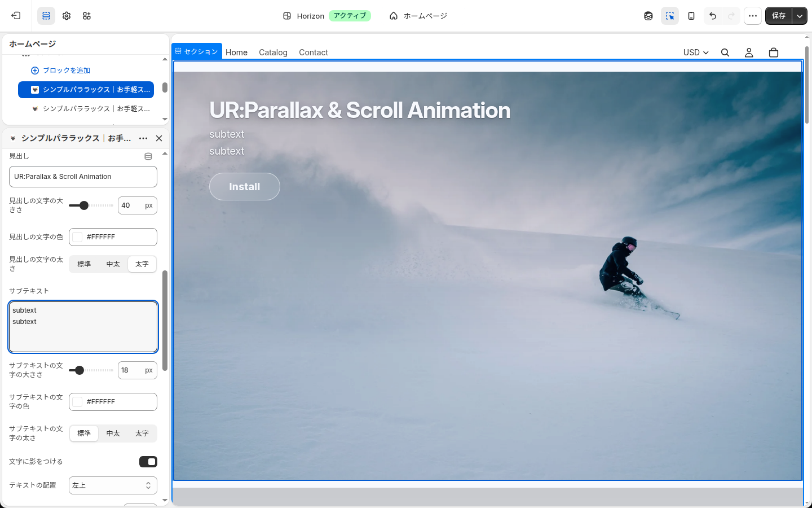Click the Install button in preview
This screenshot has width=812, height=508.
[245, 187]
